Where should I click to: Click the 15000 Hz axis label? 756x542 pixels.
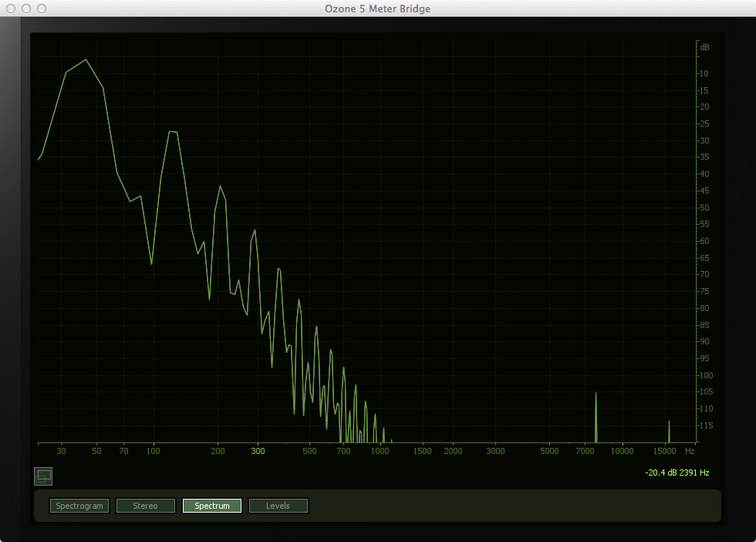(664, 451)
